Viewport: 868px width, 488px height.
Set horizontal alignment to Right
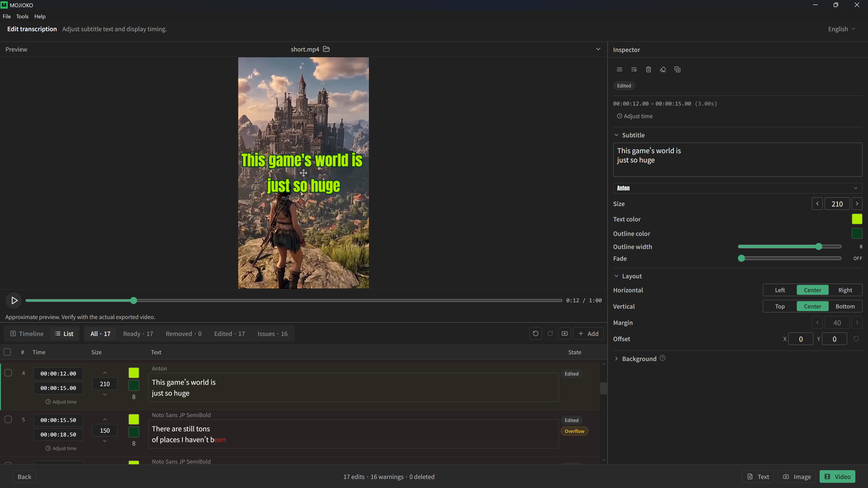(845, 290)
